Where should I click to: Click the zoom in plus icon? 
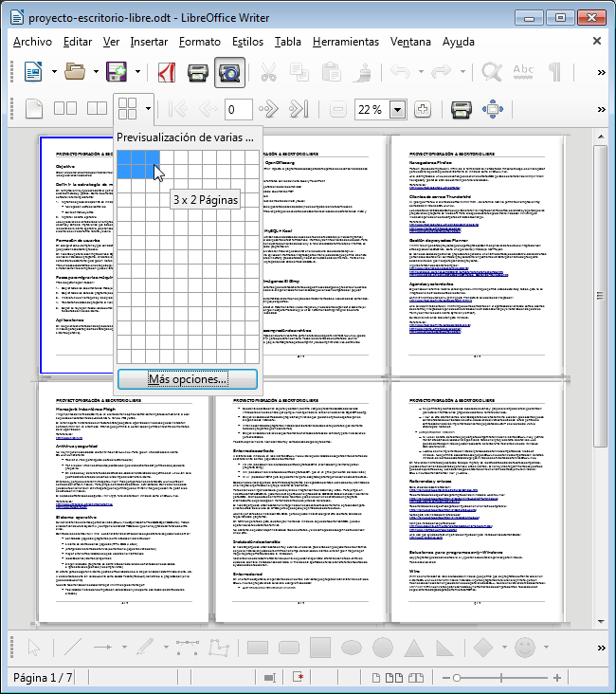click(422, 109)
